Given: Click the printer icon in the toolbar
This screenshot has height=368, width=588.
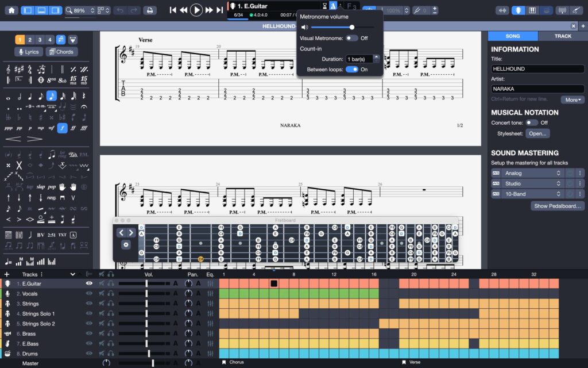Looking at the screenshot, I should pyautogui.click(x=149, y=10).
